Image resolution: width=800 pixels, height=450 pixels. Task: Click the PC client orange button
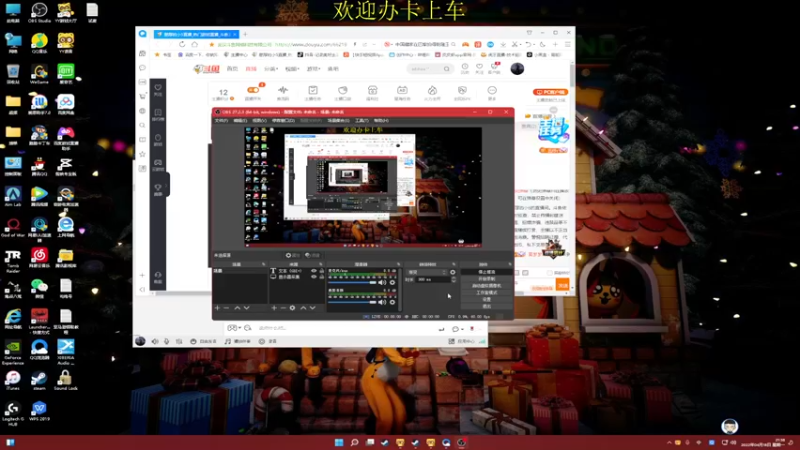tap(551, 92)
